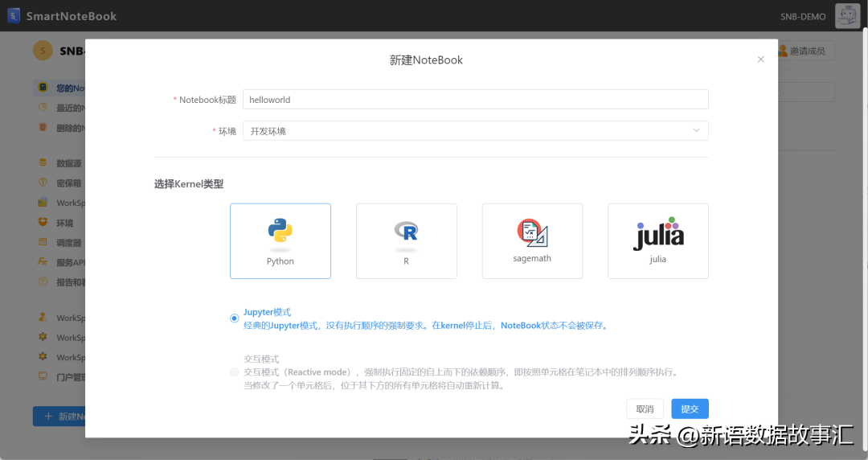Screen dimensions: 868x460
Task: Click the scheduler sidebar icon
Action: [43, 242]
